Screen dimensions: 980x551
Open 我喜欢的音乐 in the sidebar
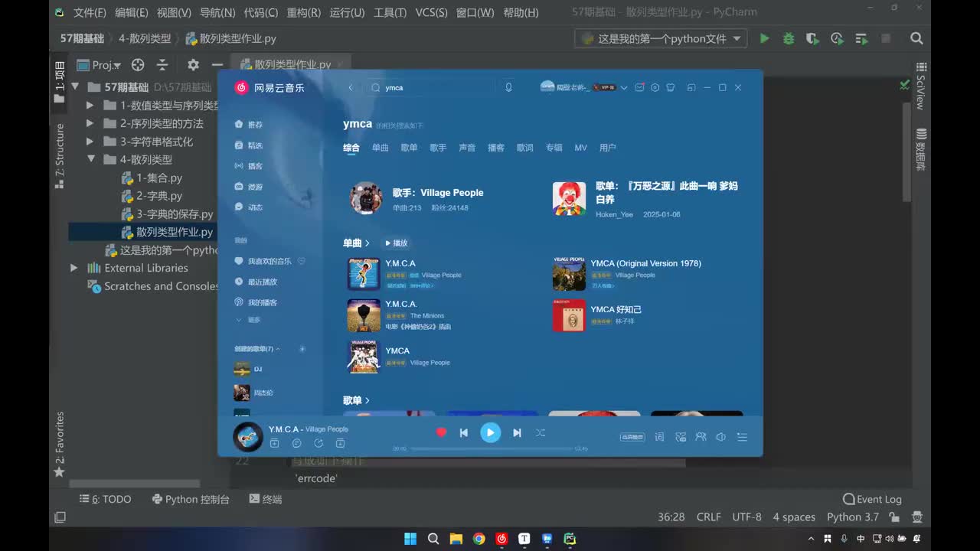pos(269,262)
